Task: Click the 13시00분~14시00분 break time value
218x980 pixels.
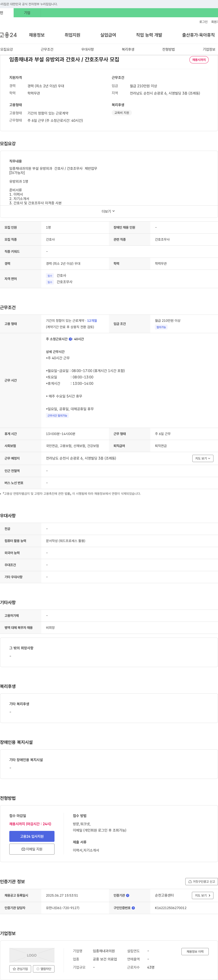Action: [x=61, y=434]
